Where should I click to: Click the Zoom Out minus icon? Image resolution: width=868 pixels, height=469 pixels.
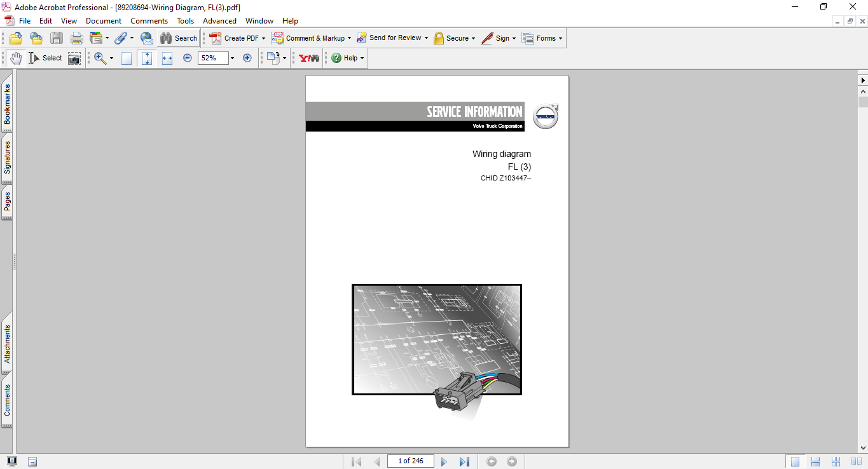point(188,58)
